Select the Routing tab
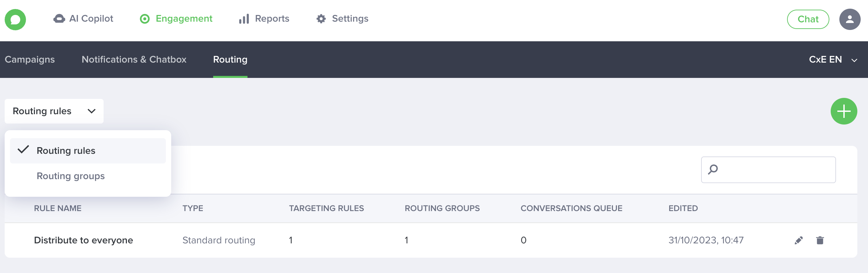868x273 pixels. coord(230,59)
